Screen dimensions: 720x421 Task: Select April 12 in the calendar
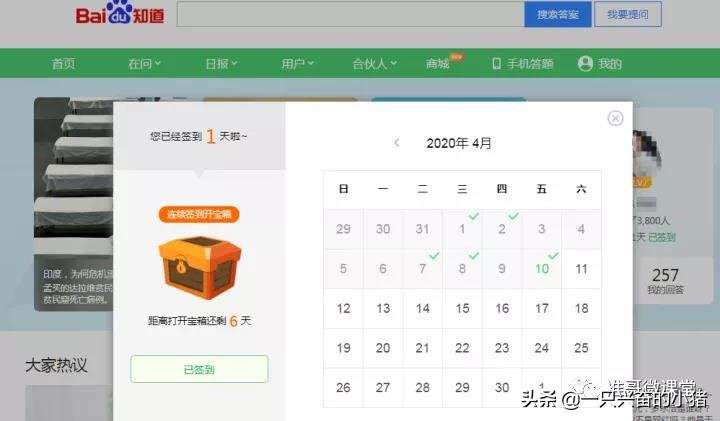pyautogui.click(x=343, y=308)
